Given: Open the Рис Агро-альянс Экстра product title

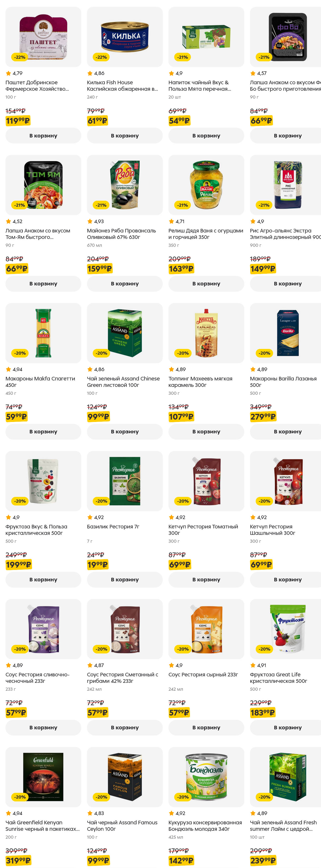Looking at the screenshot, I should coord(285,234).
